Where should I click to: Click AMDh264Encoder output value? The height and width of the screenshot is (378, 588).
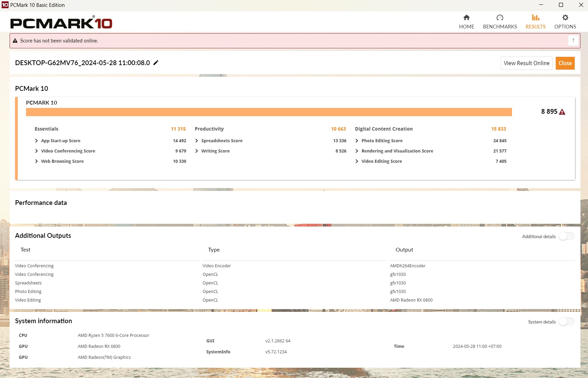coord(408,266)
